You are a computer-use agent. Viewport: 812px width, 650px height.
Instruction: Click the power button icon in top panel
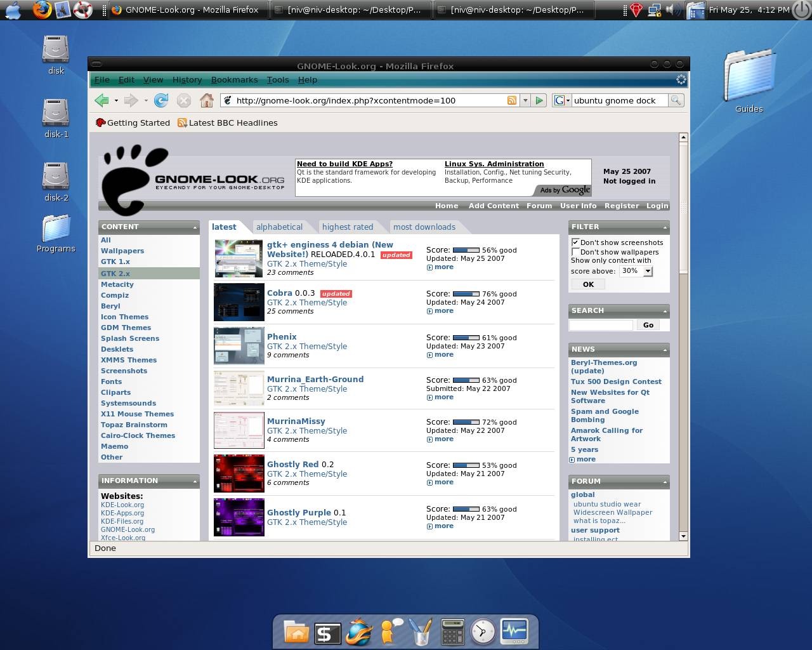(x=802, y=10)
